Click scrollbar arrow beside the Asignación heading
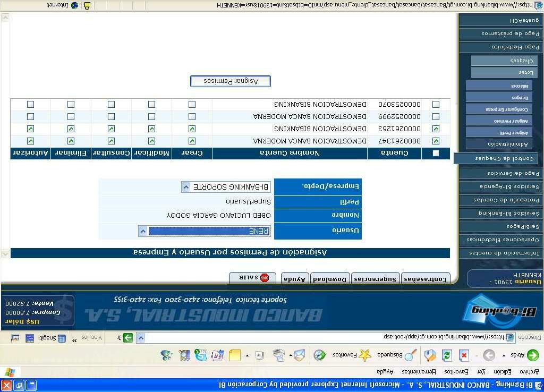The height and width of the screenshot is (392, 544). click(5, 253)
